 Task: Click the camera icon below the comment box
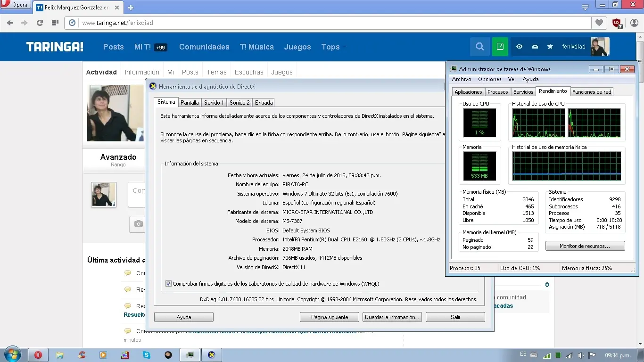[138, 224]
